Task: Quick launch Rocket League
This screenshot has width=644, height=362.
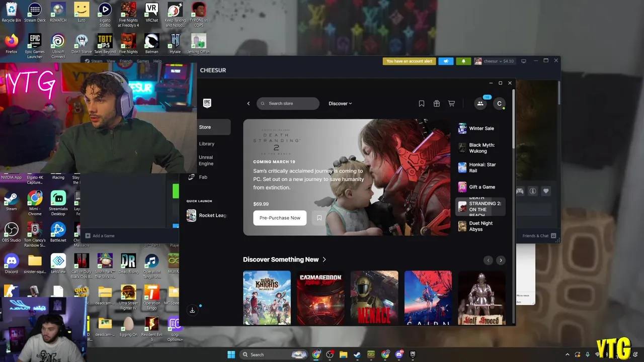Action: click(x=207, y=216)
